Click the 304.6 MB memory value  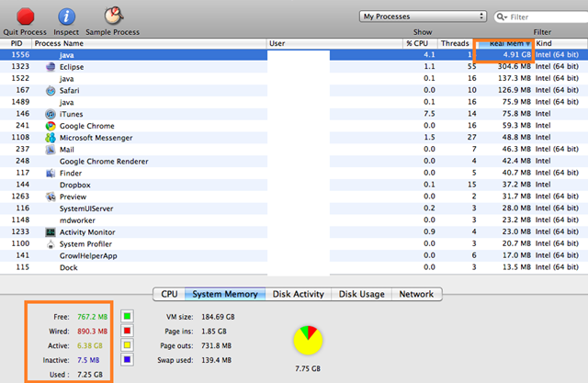(514, 66)
